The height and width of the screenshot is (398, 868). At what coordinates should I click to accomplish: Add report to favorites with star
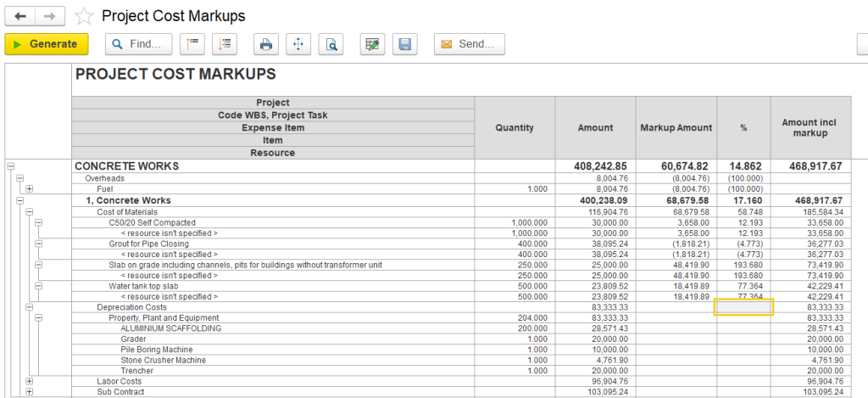[x=84, y=16]
